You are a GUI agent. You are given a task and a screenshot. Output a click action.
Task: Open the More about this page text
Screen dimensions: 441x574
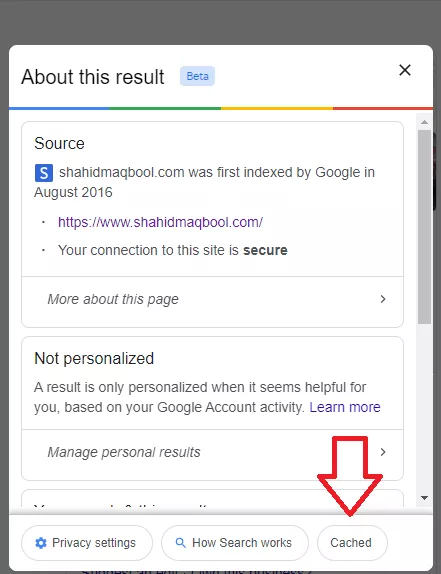(113, 299)
